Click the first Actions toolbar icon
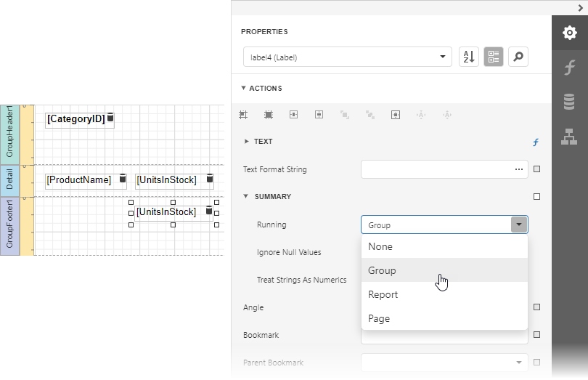 click(244, 115)
